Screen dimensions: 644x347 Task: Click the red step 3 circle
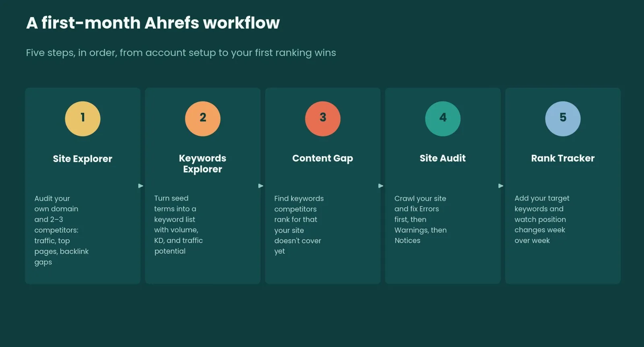[x=323, y=119]
